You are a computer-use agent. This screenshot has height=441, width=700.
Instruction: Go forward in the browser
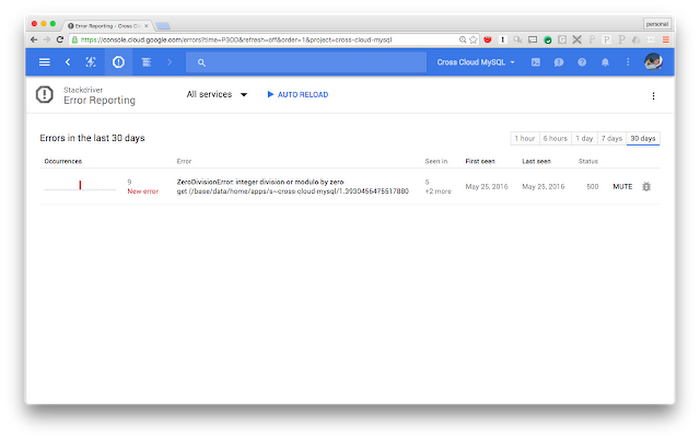(x=47, y=40)
